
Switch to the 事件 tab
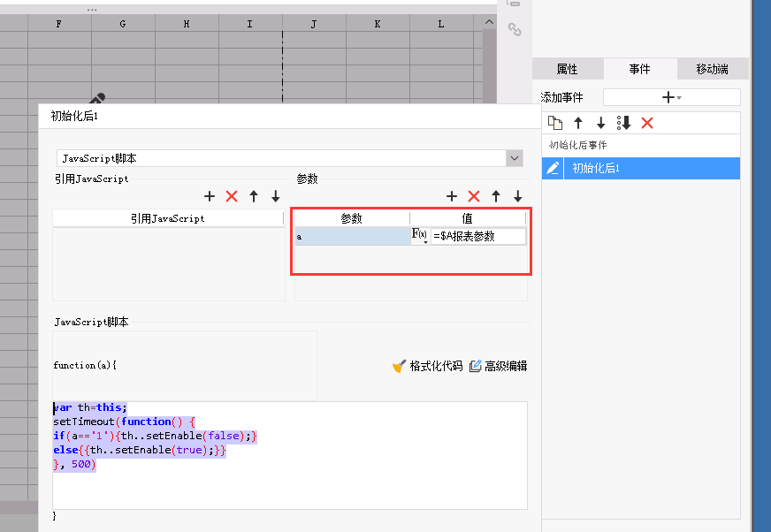click(x=640, y=69)
